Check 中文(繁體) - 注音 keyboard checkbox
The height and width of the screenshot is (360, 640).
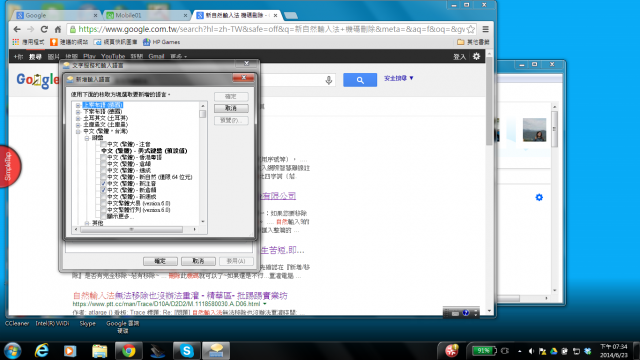(x=104, y=144)
